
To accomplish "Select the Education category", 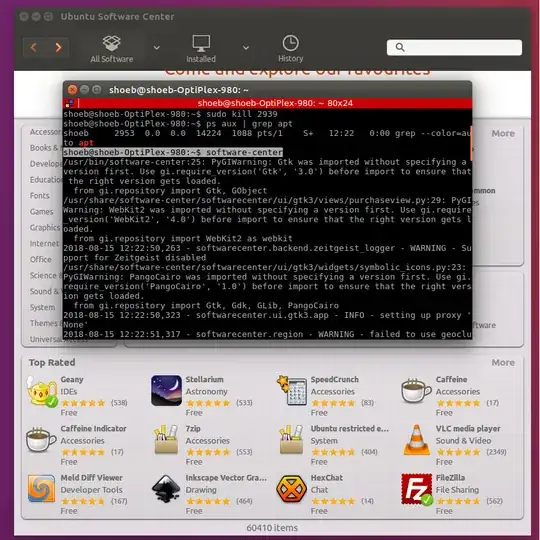I will 46,180.
